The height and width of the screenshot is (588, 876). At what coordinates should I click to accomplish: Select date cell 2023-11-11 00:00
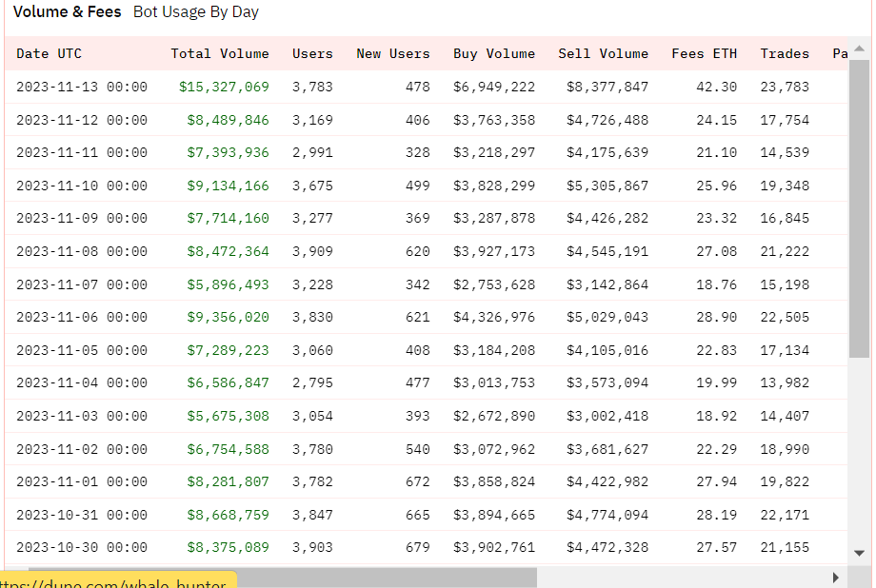(x=82, y=152)
